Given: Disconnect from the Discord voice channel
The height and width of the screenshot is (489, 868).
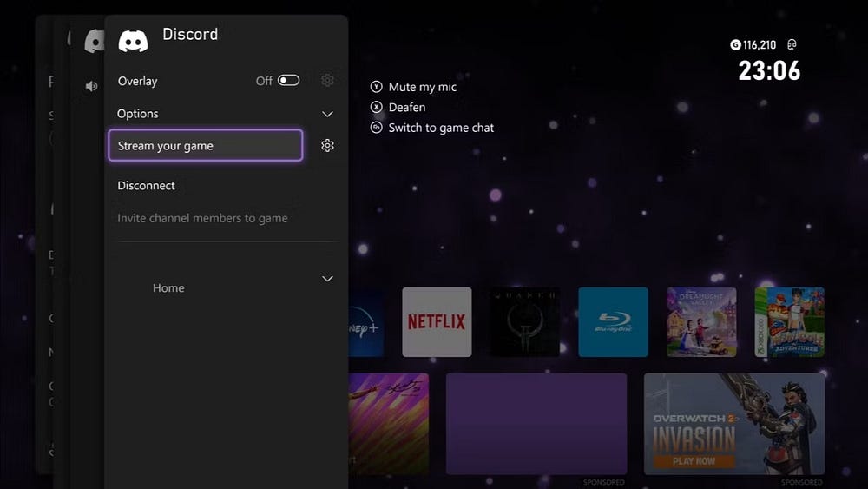Looking at the screenshot, I should pyautogui.click(x=146, y=186).
